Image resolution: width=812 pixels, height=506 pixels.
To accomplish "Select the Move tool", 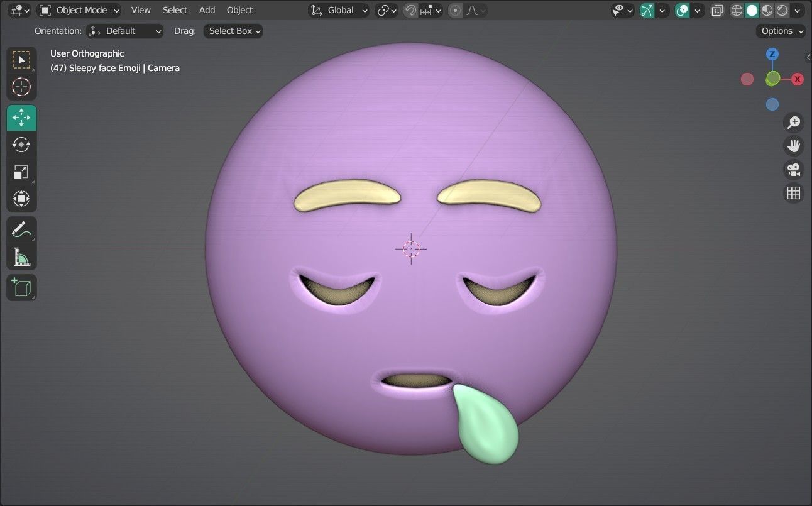I will coord(21,118).
